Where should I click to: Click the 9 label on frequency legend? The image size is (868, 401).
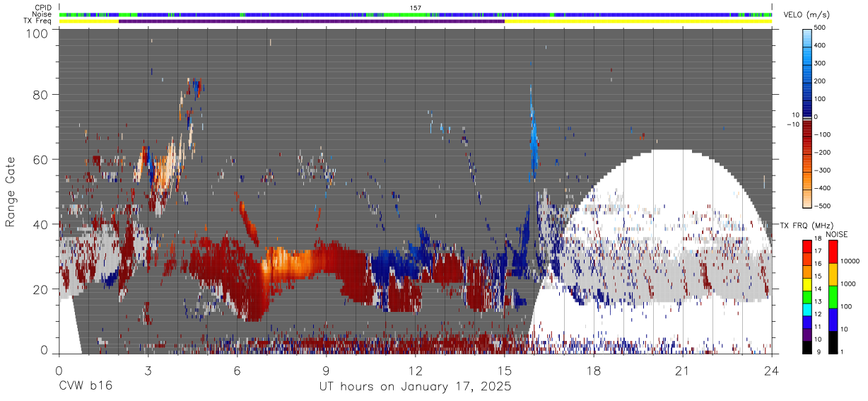(x=818, y=353)
